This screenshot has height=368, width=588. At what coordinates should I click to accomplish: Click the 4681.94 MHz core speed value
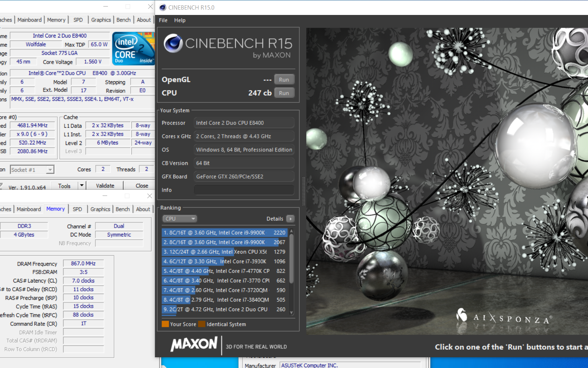coord(33,126)
